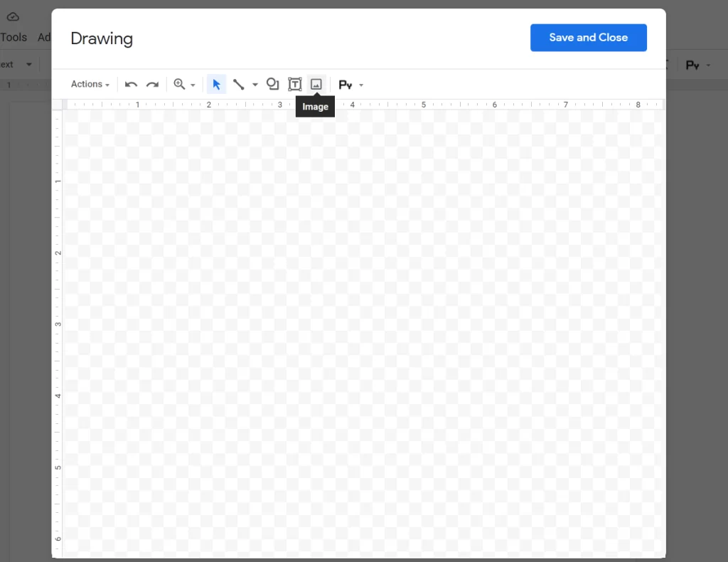Click the Redo arrow icon

(x=152, y=84)
